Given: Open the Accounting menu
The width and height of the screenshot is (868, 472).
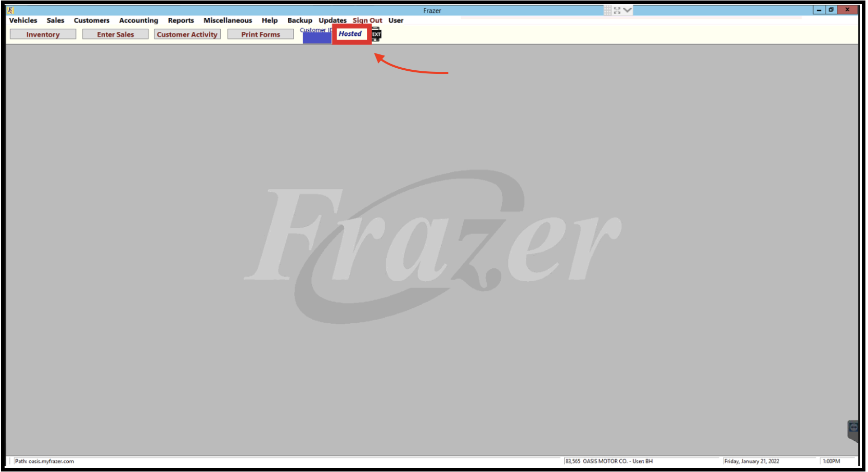Looking at the screenshot, I should [x=139, y=21].
